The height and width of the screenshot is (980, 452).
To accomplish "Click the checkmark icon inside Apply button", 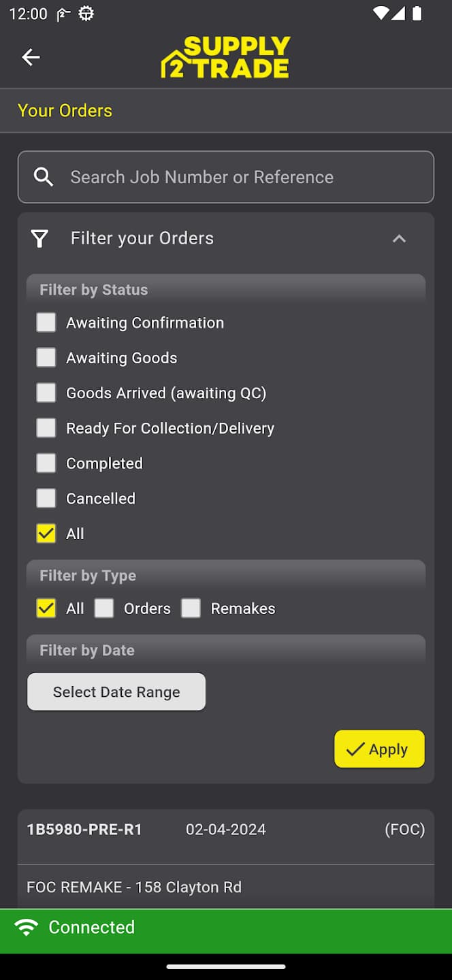I will (x=355, y=749).
